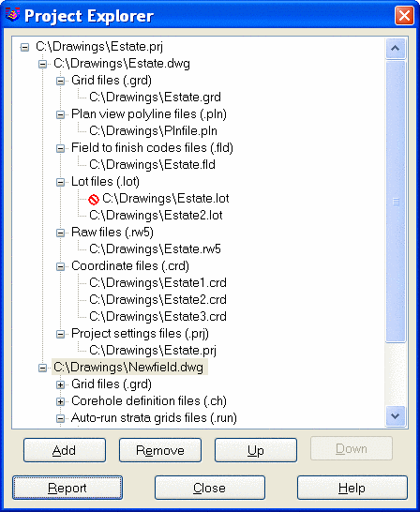Collapse the Estate.prj root node
The image size is (420, 512).
click(x=24, y=47)
